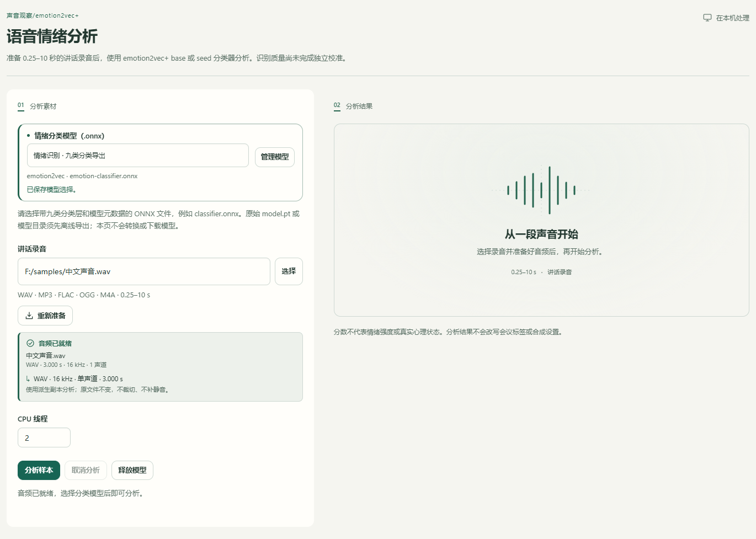The height and width of the screenshot is (539, 756).
Task: Click the 音频已就绪 status card
Action: [160, 367]
